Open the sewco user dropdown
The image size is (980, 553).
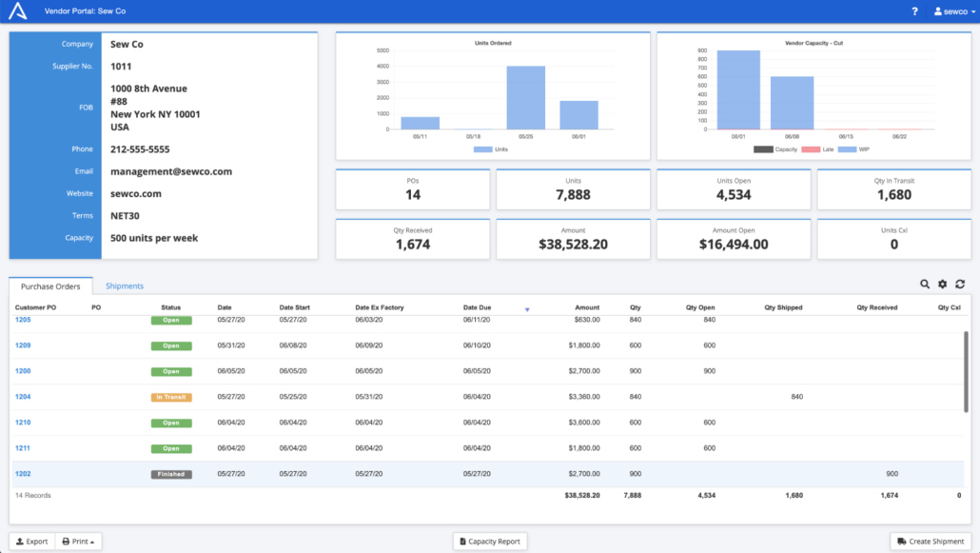point(953,11)
